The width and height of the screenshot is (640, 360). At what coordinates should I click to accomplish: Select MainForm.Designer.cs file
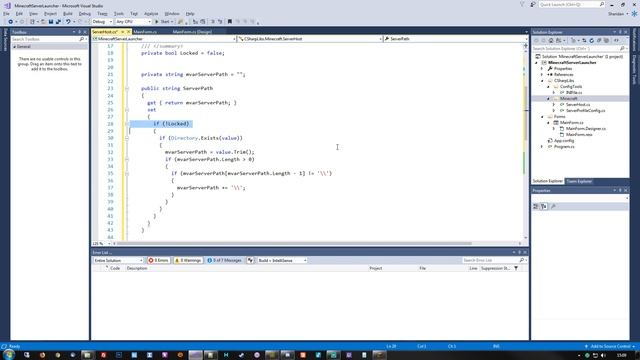coord(585,129)
